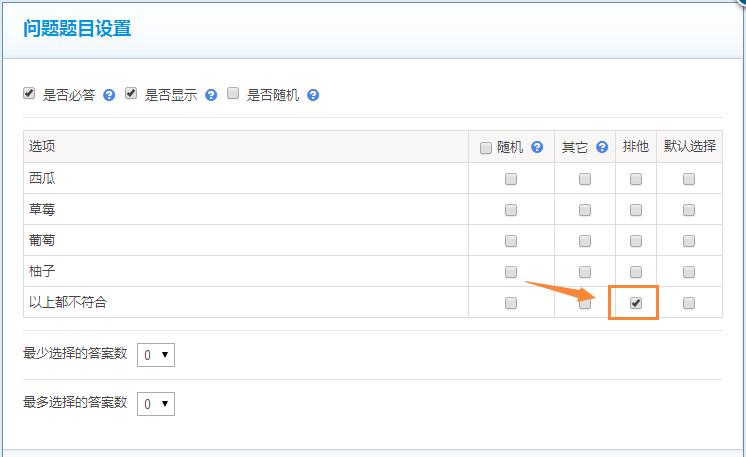Click the 以上都不符合 option text
Image resolution: width=746 pixels, height=457 pixels.
point(68,302)
